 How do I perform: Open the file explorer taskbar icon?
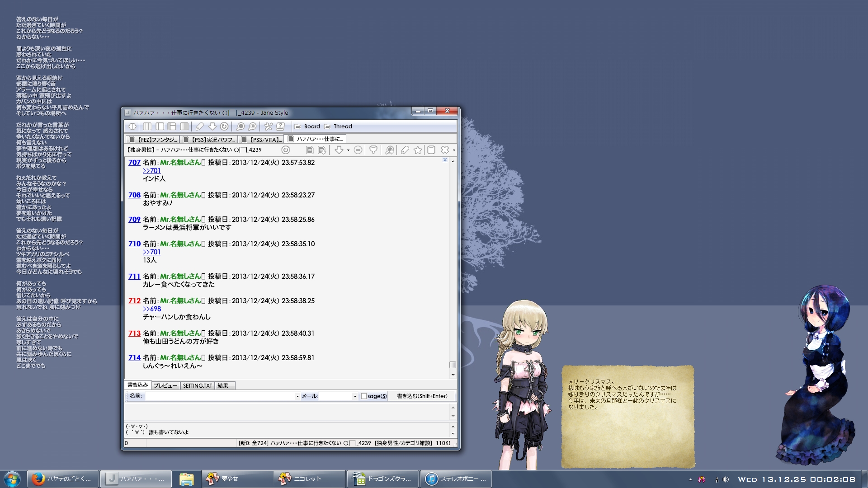(x=186, y=479)
